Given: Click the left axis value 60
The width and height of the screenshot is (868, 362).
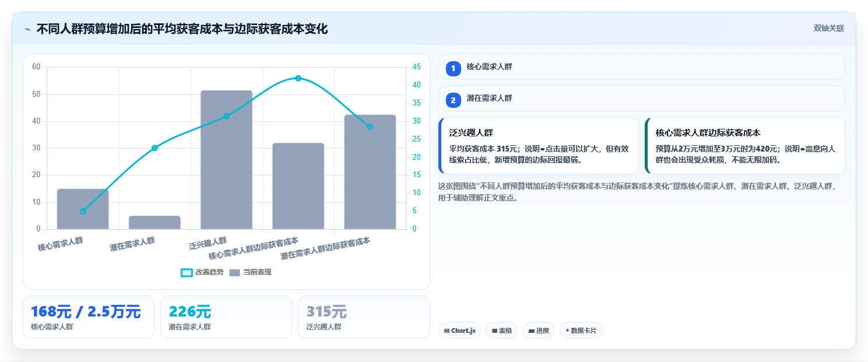Looking at the screenshot, I should [x=36, y=67].
